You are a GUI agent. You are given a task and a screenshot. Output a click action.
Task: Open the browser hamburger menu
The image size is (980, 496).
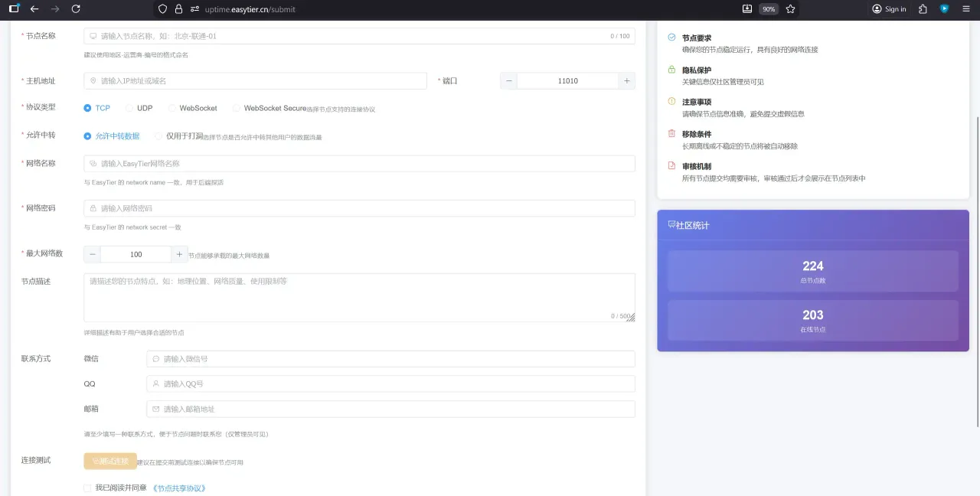966,9
